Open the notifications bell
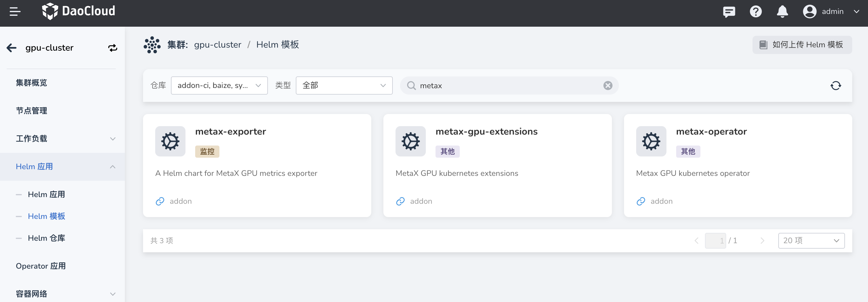The width and height of the screenshot is (868, 302). coord(782,12)
